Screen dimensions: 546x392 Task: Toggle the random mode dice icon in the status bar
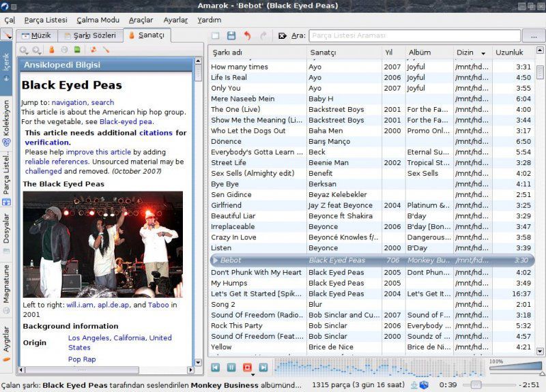424,385
